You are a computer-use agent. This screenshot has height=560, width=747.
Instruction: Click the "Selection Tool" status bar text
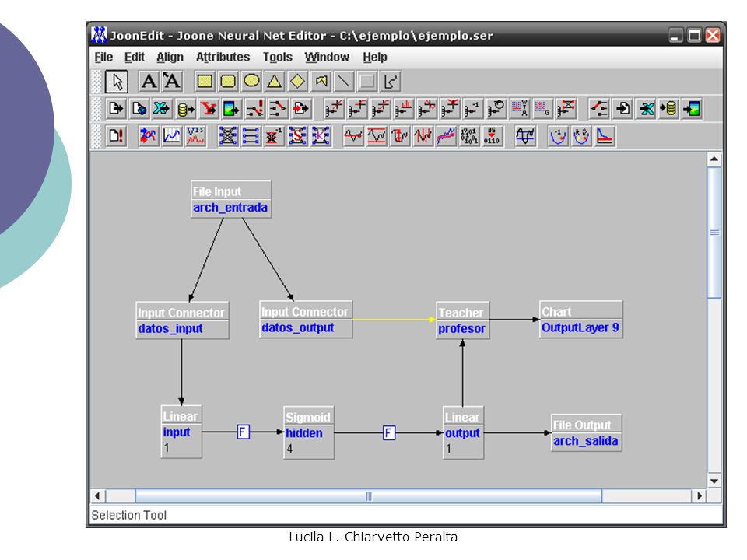pyautogui.click(x=128, y=515)
